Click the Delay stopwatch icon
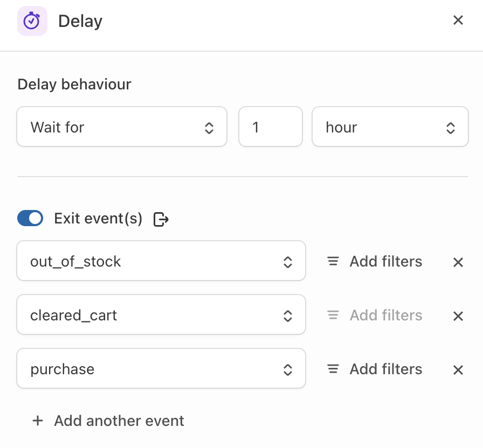Viewport: 483px width, 448px height. (32, 22)
